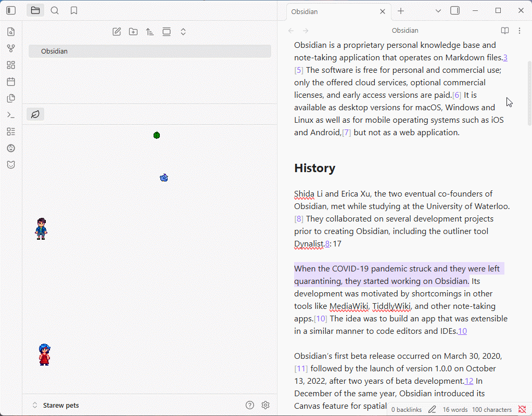Click the green ball in pet view

pos(157,135)
